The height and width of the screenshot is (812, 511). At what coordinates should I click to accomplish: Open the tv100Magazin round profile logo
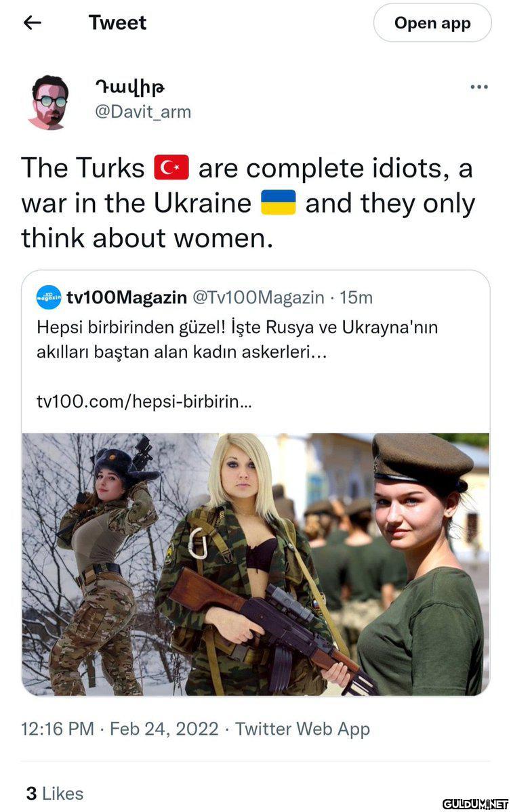[x=49, y=297]
